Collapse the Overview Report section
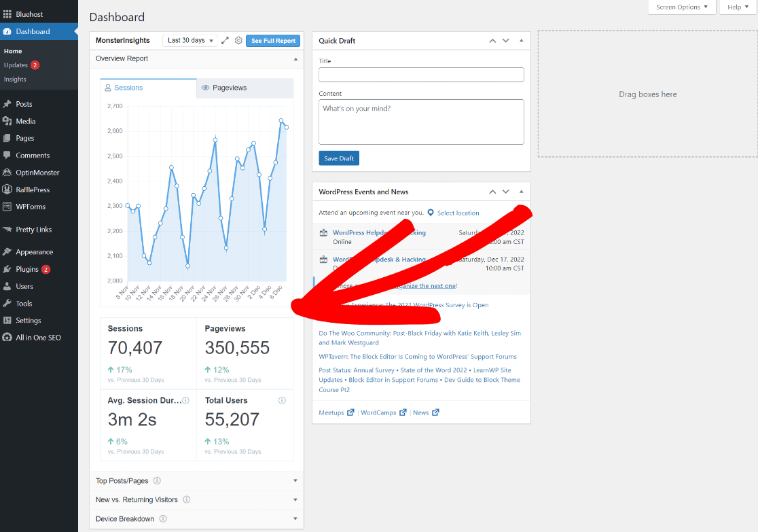Image resolution: width=758 pixels, height=532 pixels. 295,58
